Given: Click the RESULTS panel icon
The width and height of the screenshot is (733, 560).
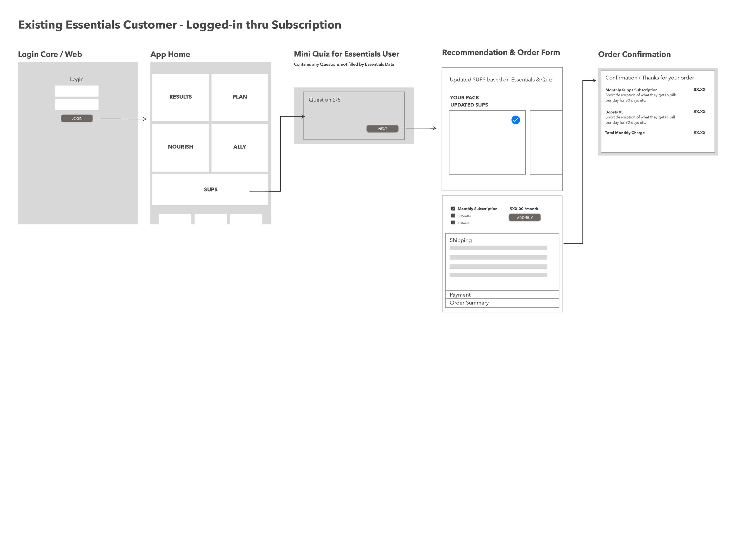Looking at the screenshot, I should [180, 95].
